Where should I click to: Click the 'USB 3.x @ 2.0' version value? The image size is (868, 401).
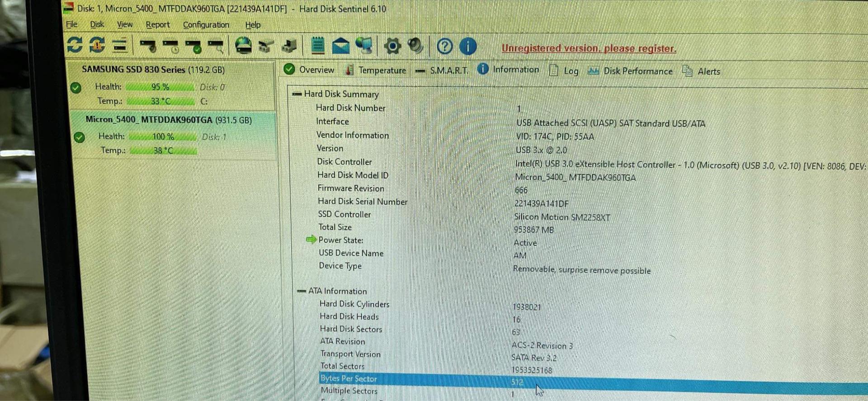[541, 150]
